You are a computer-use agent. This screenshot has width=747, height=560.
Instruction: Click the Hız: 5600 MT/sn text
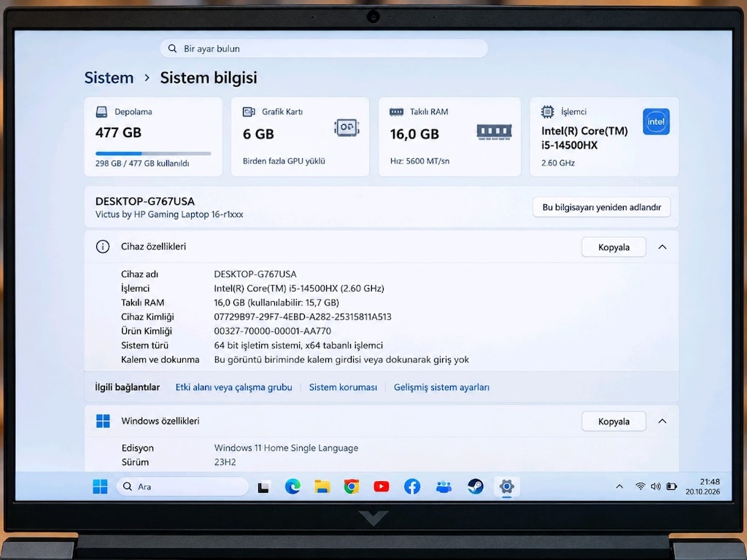click(419, 161)
